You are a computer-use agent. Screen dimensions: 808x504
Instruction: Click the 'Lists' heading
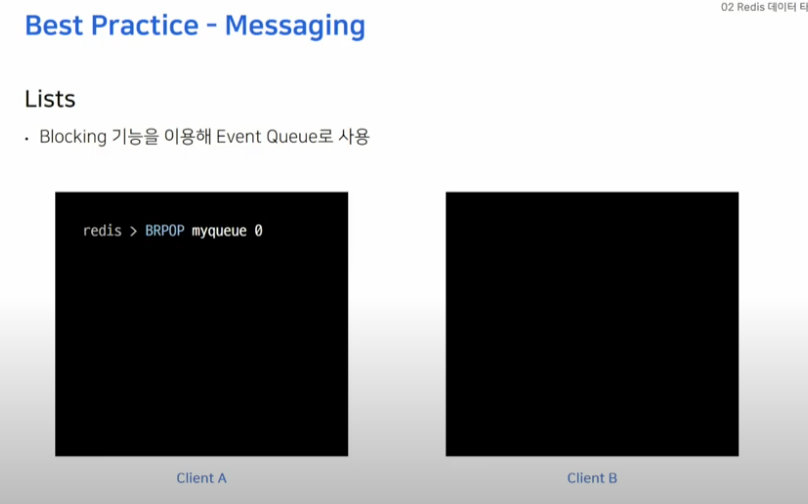click(50, 99)
